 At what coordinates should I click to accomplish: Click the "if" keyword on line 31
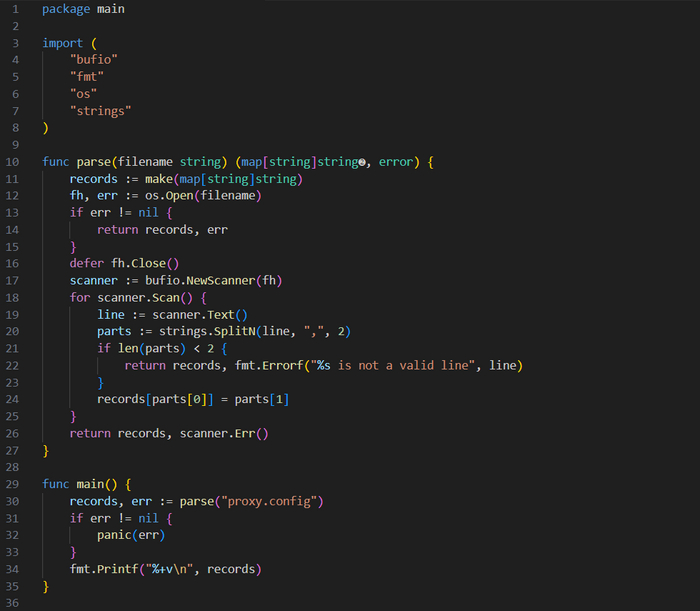76,519
